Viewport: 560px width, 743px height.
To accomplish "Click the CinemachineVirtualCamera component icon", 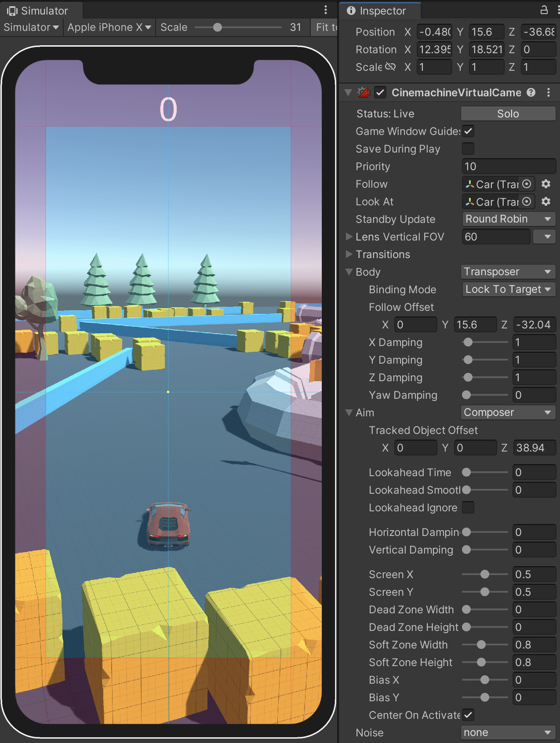I will pyautogui.click(x=364, y=92).
